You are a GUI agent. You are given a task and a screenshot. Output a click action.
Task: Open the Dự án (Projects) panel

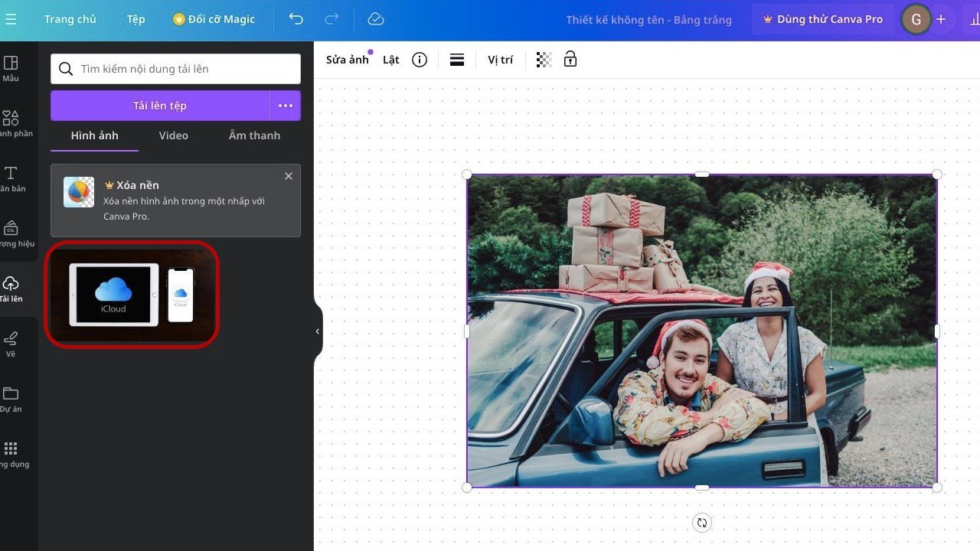pyautogui.click(x=11, y=398)
